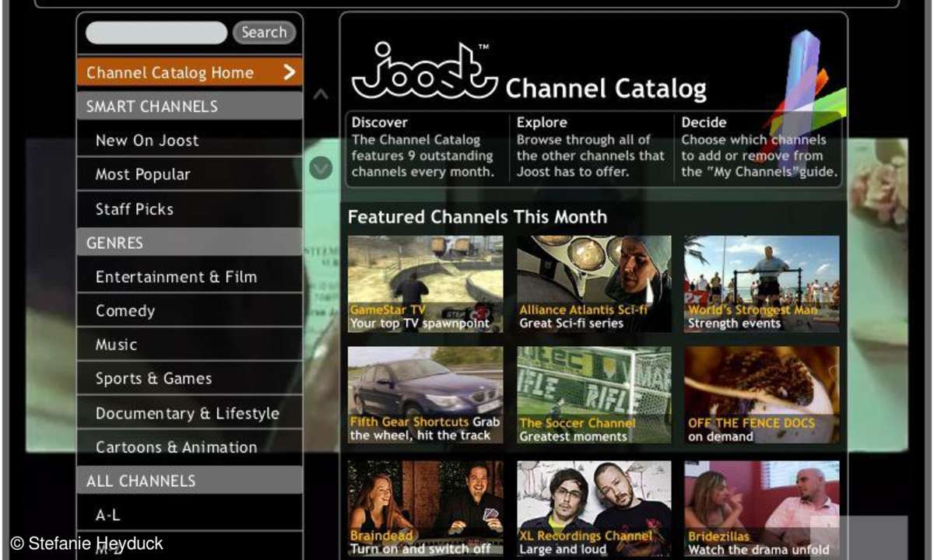This screenshot has width=934, height=560.
Task: Open the XL Recordings Channel thumbnail
Action: coord(594,509)
